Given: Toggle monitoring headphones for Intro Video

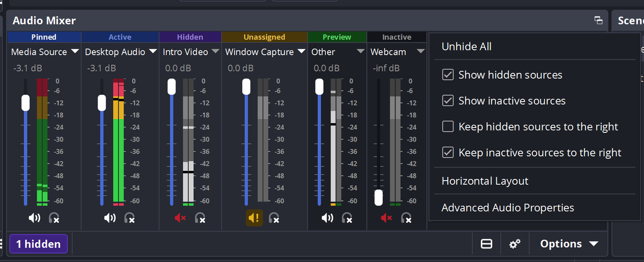Looking at the screenshot, I should tap(200, 218).
